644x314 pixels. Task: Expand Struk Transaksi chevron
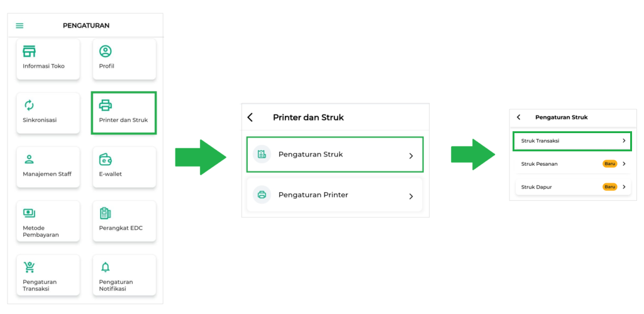[x=624, y=141]
